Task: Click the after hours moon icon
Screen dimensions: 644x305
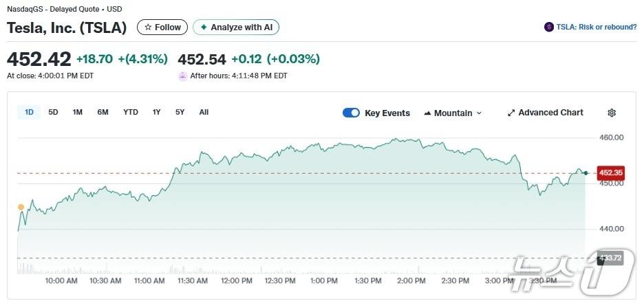Action: pyautogui.click(x=182, y=76)
